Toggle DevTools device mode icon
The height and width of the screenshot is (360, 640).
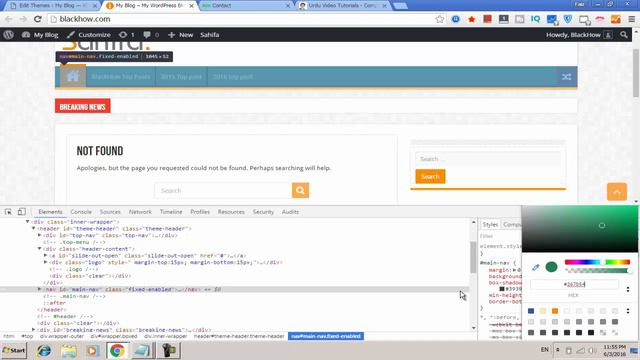tap(21, 211)
